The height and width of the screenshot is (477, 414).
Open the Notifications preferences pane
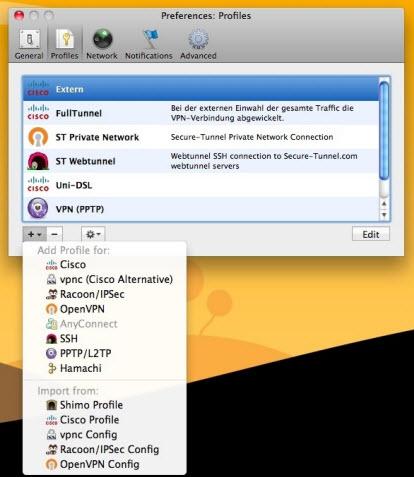pyautogui.click(x=149, y=44)
